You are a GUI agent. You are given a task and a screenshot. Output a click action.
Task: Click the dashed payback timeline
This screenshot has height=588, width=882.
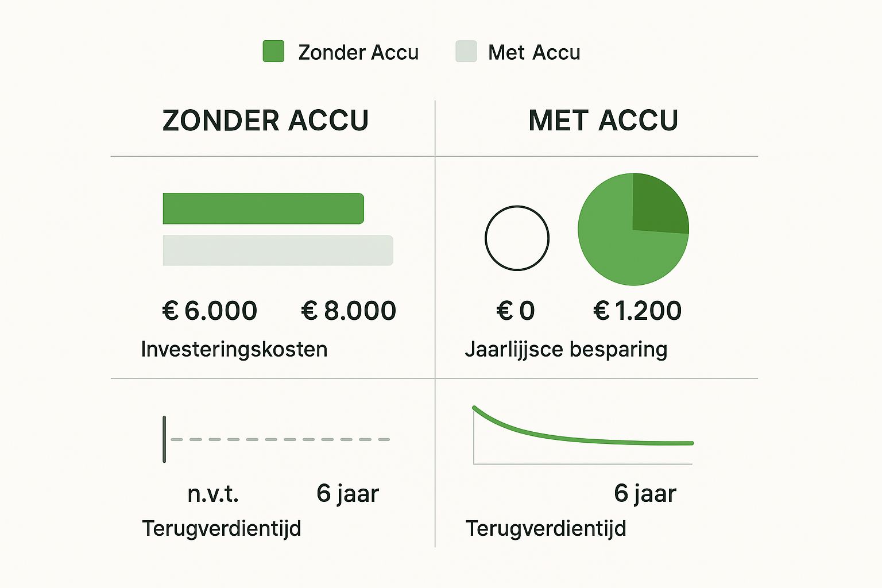(x=280, y=439)
